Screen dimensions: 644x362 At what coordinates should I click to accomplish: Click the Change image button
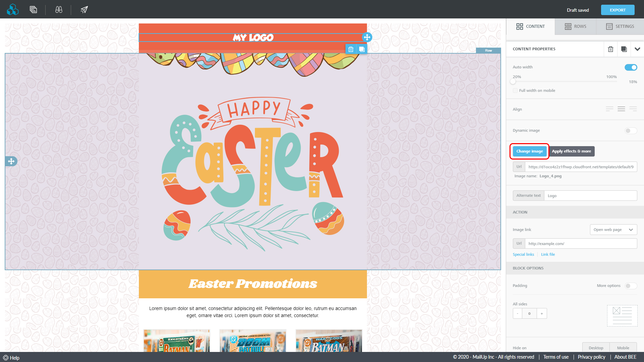[x=529, y=151]
